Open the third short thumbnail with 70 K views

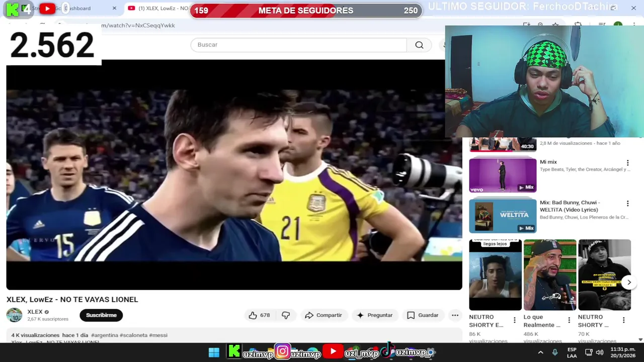tap(604, 275)
